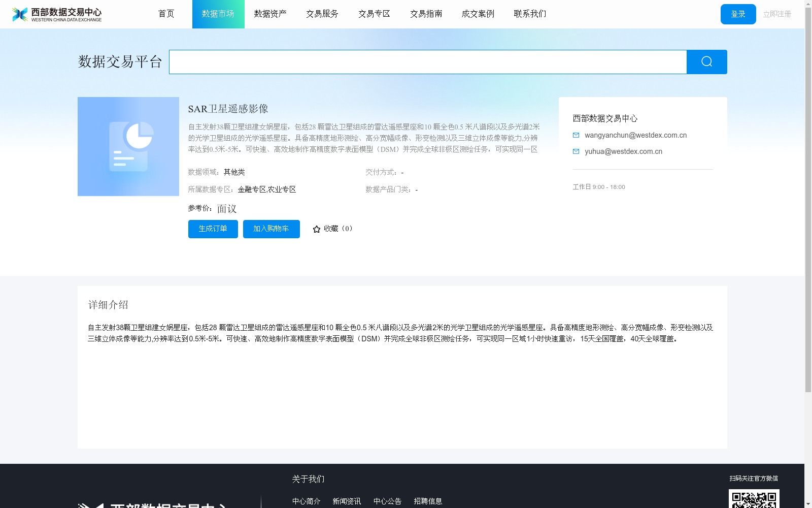Click the scrollbar up arrow
Screen dimensions: 812x508
click(808, 3)
